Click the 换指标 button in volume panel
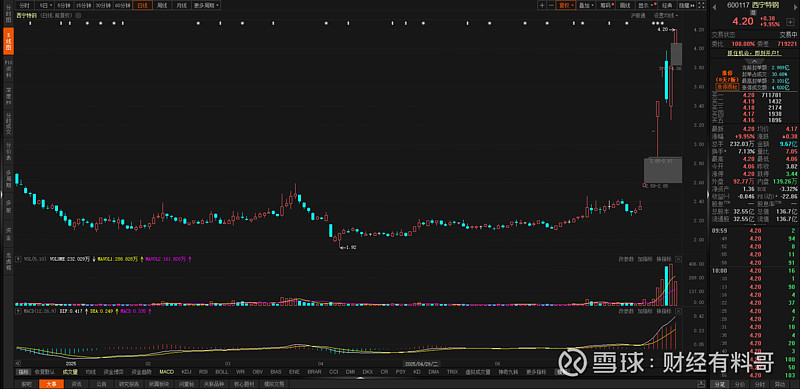 point(664,259)
